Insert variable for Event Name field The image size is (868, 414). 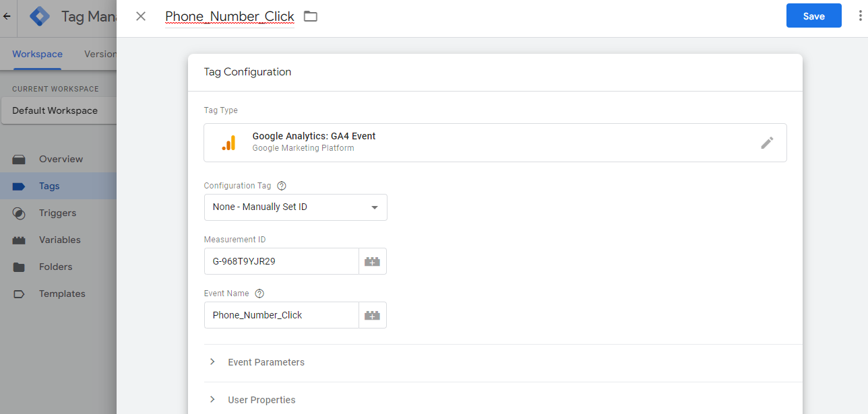(x=373, y=315)
